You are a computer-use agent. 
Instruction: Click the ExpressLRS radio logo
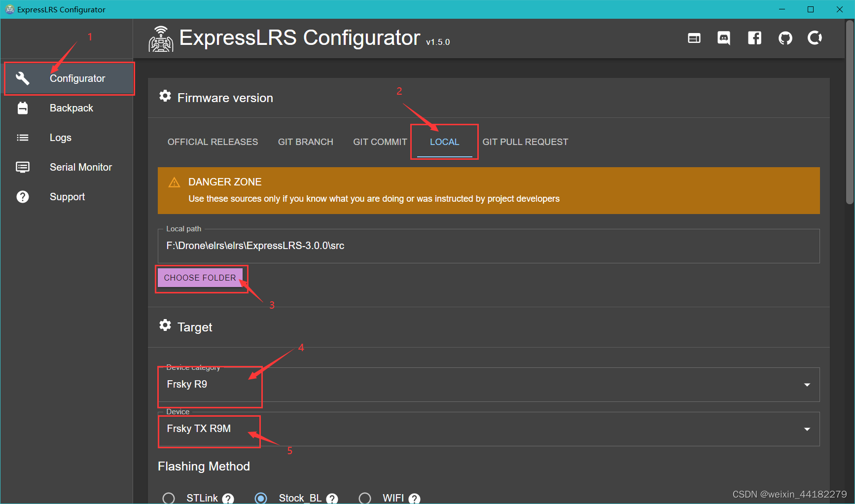coord(161,39)
